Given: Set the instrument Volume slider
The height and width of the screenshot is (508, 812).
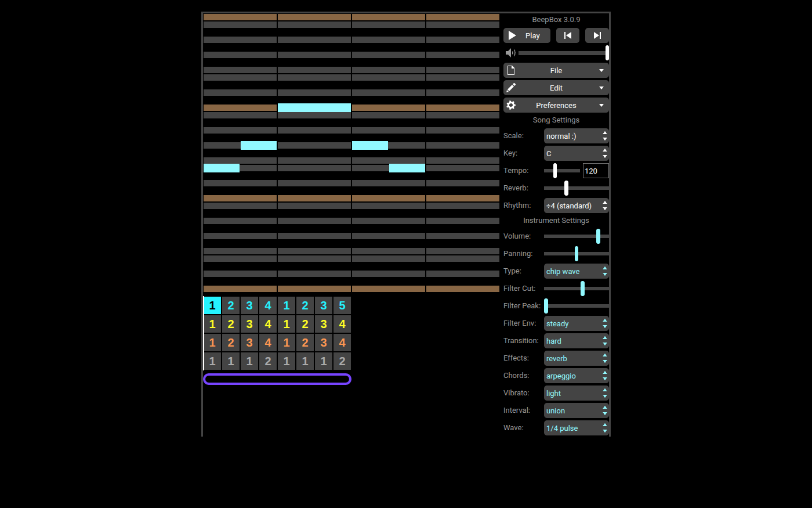Looking at the screenshot, I should 577,236.
